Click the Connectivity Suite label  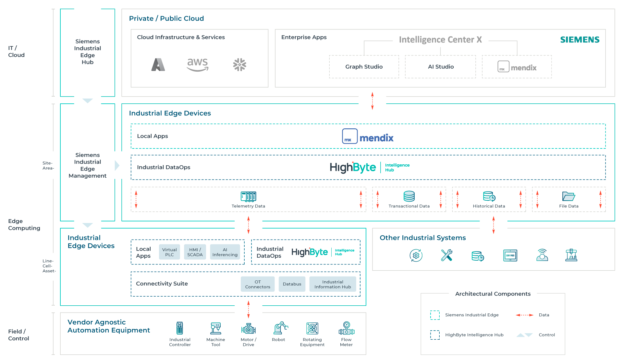(x=162, y=284)
